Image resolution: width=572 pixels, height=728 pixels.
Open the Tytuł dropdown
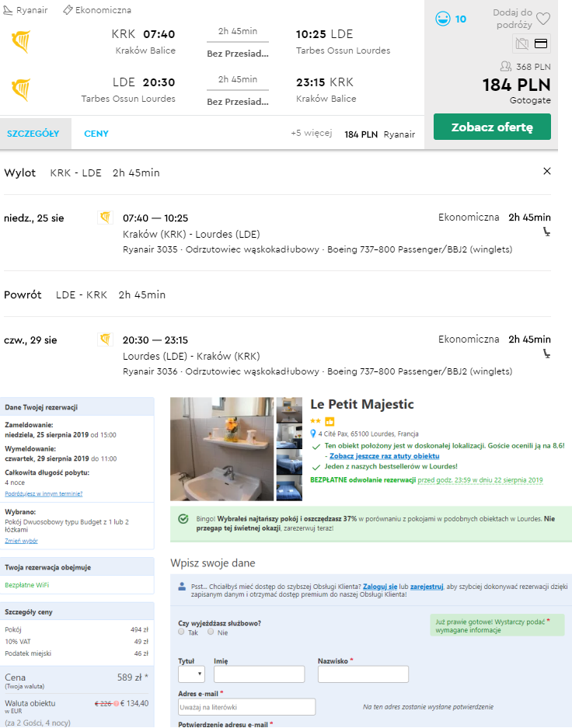click(x=191, y=674)
